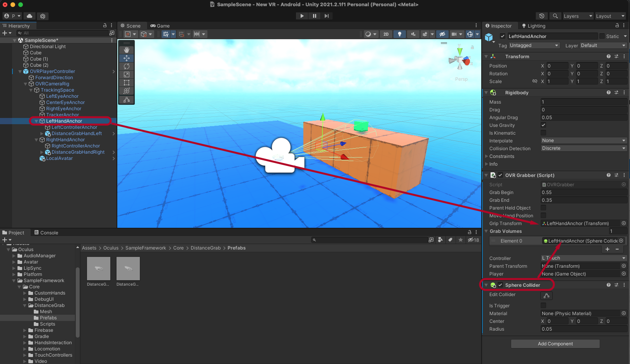630x364 pixels.
Task: Open the Layout dropdown
Action: pos(610,16)
